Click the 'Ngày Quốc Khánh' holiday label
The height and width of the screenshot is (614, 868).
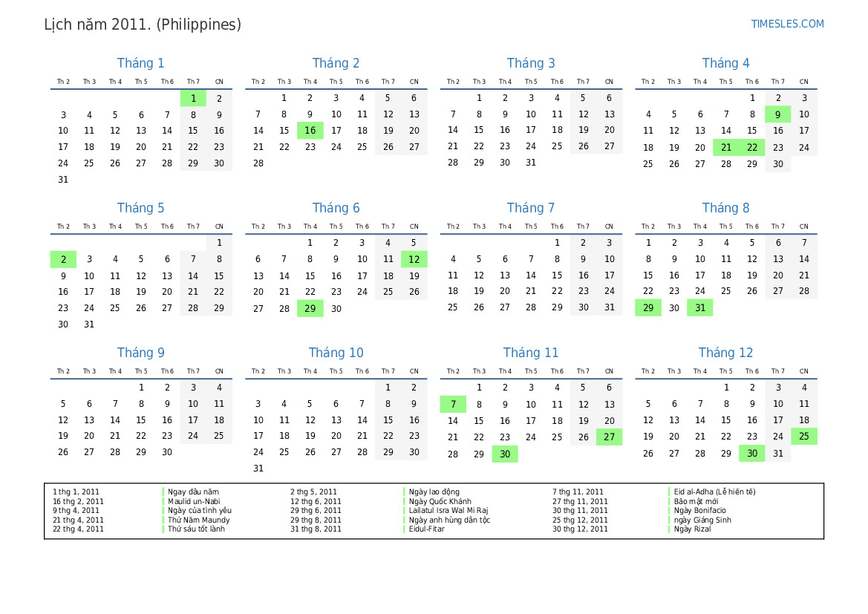(440, 501)
